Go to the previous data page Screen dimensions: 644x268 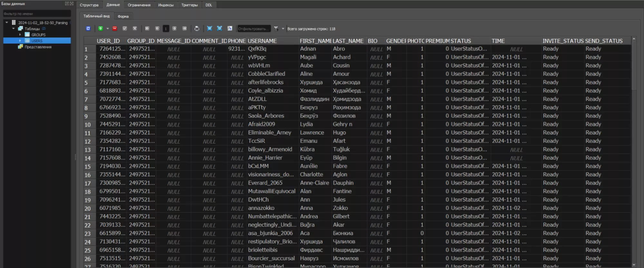(157, 29)
